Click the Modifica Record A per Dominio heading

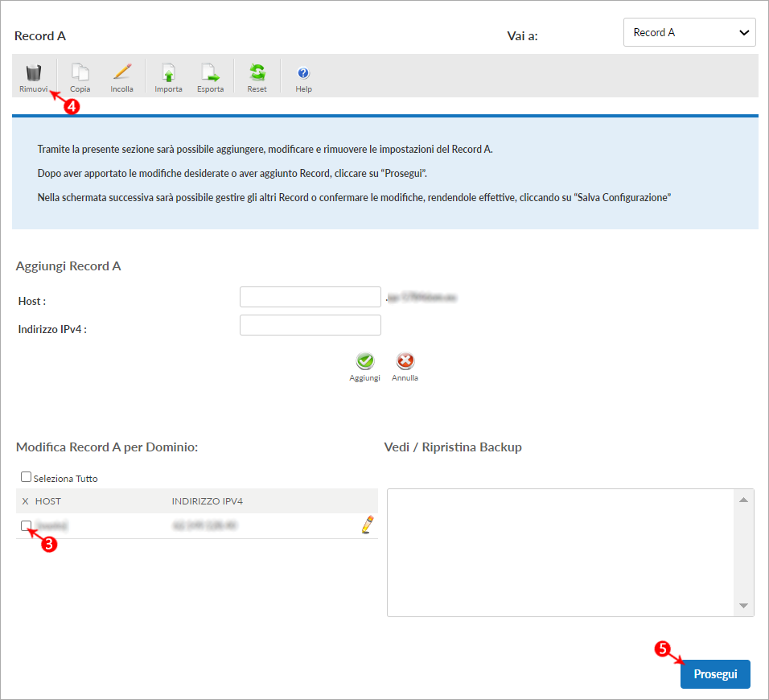107,447
